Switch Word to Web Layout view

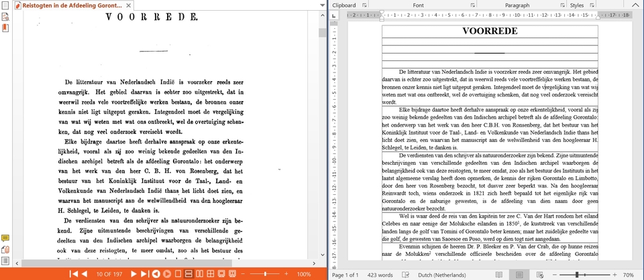tap(540, 275)
